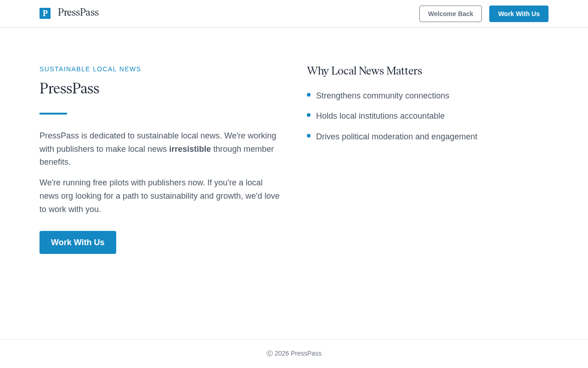588x368 pixels.
Task: Click the blue P logo icon
Action: pos(45,13)
